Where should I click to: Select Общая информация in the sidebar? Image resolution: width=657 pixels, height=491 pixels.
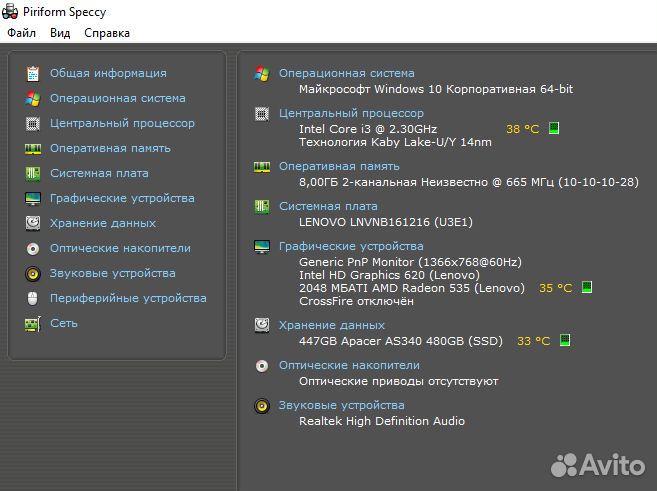coord(108,73)
